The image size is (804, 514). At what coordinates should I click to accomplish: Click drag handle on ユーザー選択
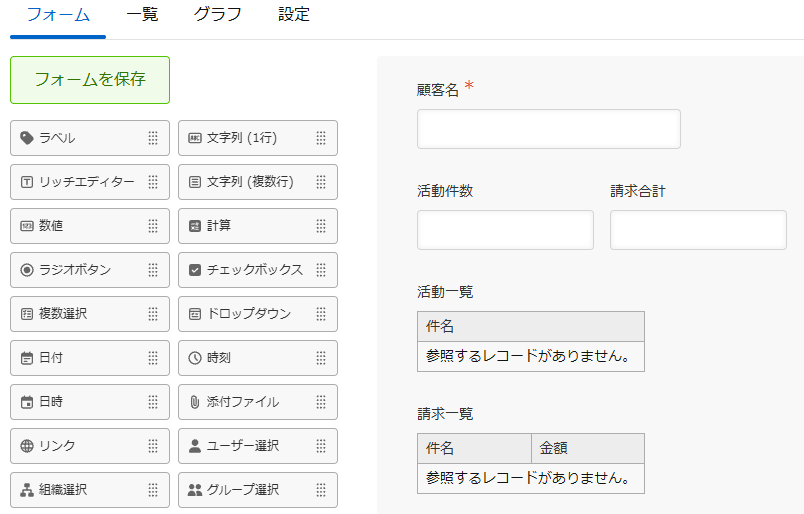(x=321, y=446)
